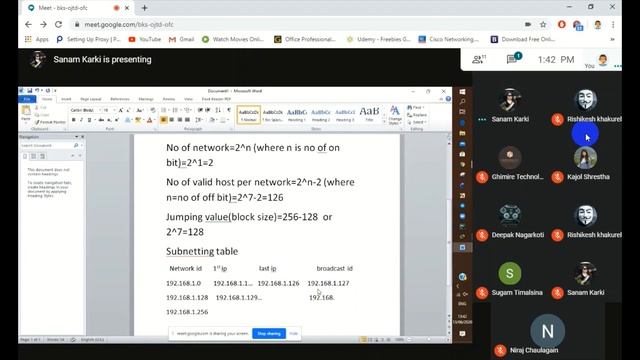
Task: Switch to Word's References tab
Action: coord(120,99)
